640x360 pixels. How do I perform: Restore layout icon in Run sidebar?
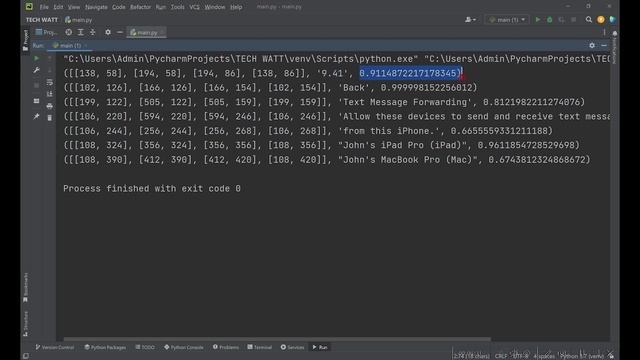click(36, 101)
